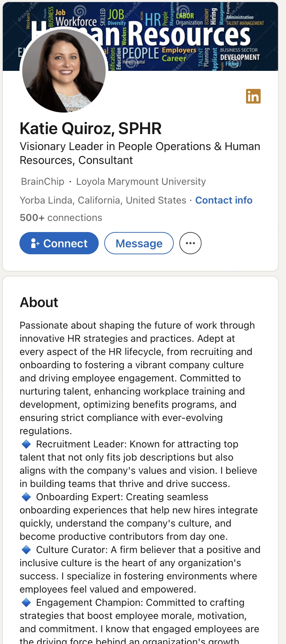Click the blue diamond before Recruitment Leader
The height and width of the screenshot is (644, 286).
click(26, 444)
